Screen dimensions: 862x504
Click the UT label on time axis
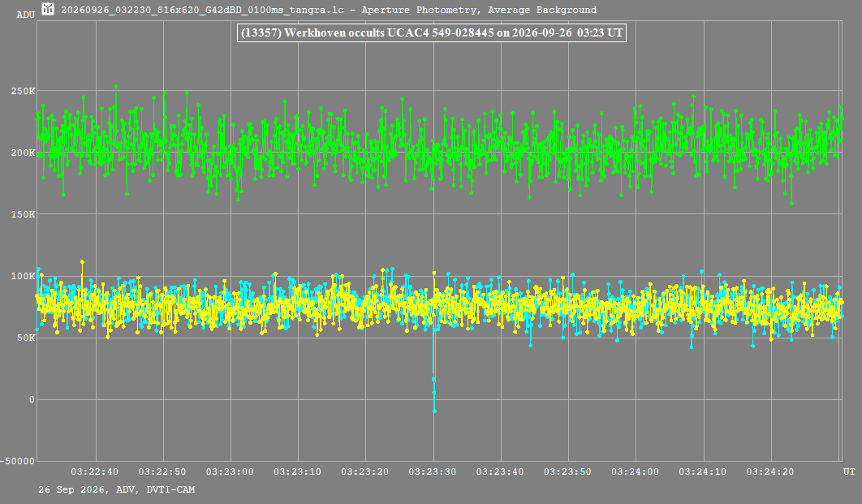pos(849,472)
